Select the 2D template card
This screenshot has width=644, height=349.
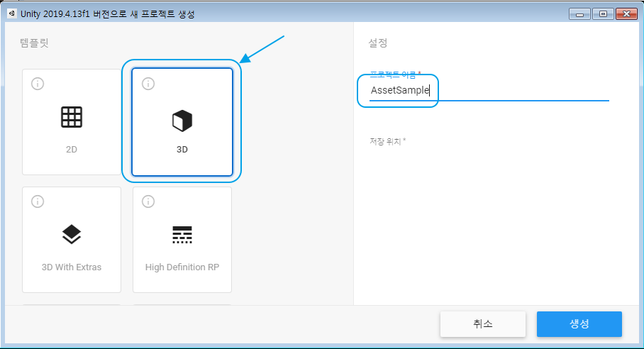[72, 122]
